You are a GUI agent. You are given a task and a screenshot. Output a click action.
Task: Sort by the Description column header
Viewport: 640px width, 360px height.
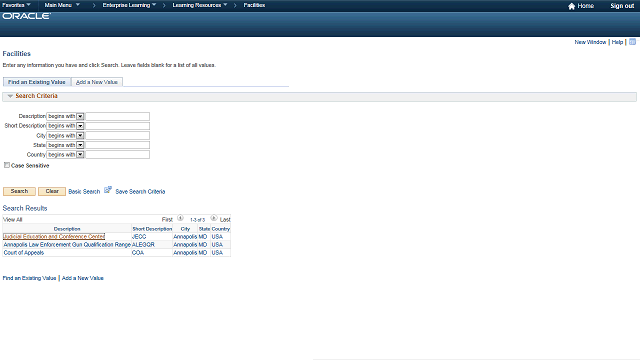coord(67,229)
